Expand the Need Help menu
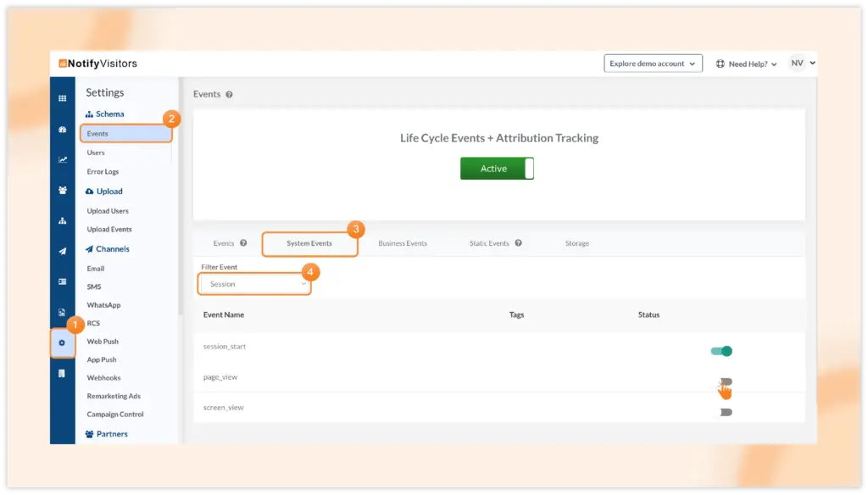 point(747,64)
